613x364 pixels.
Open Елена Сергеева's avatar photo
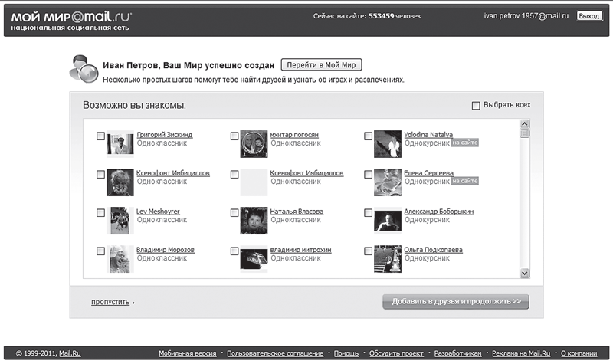(388, 182)
